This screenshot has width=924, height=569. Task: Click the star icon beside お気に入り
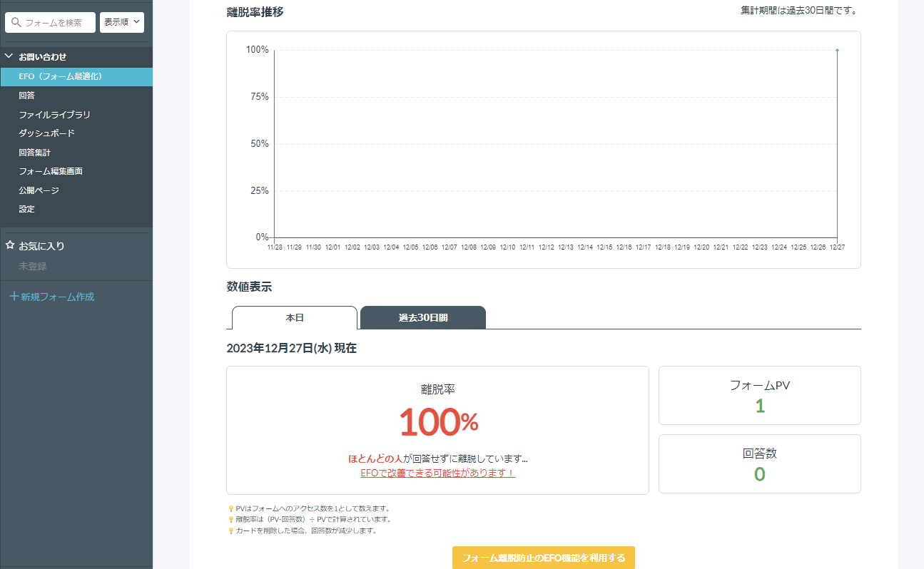click(x=9, y=245)
